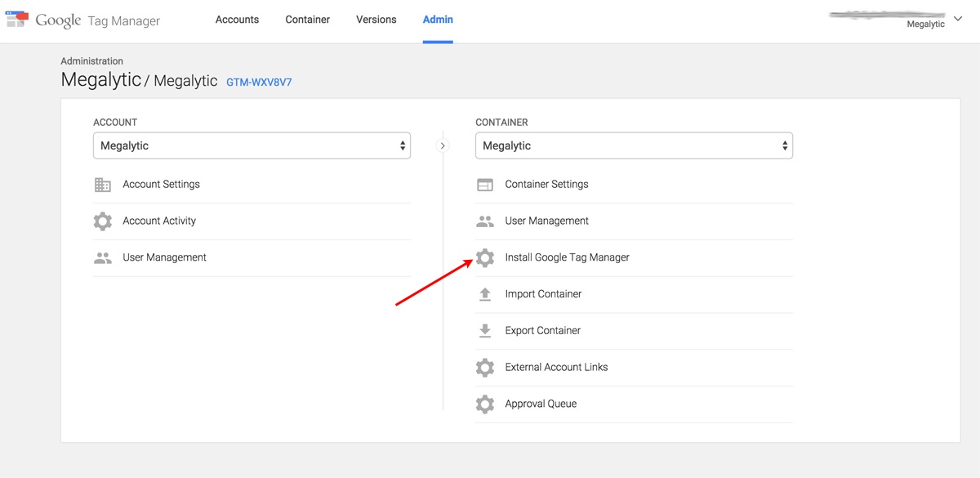Select container User Management text link

546,221
